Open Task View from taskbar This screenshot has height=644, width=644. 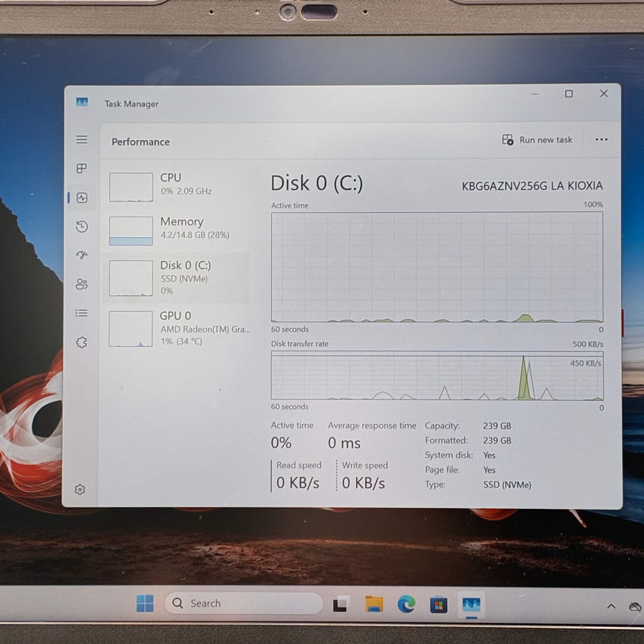pos(340,604)
